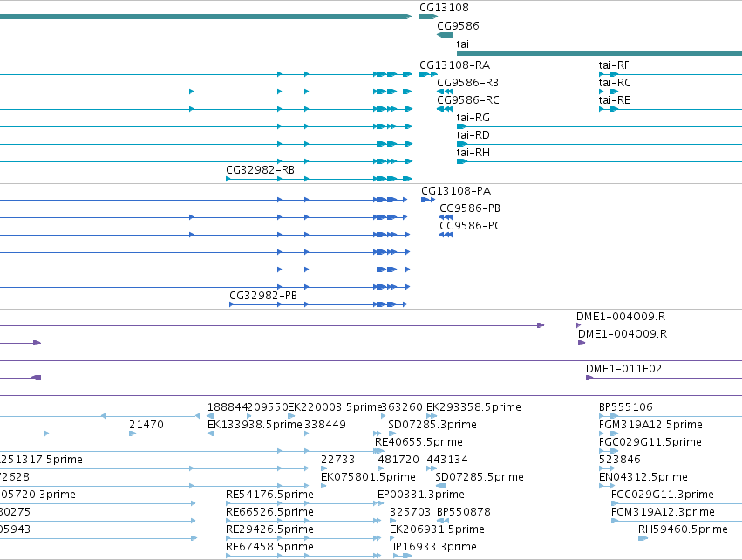The height and width of the screenshot is (560, 742).
Task: Click the CG9586-RB transcript label
Action: coord(467,83)
